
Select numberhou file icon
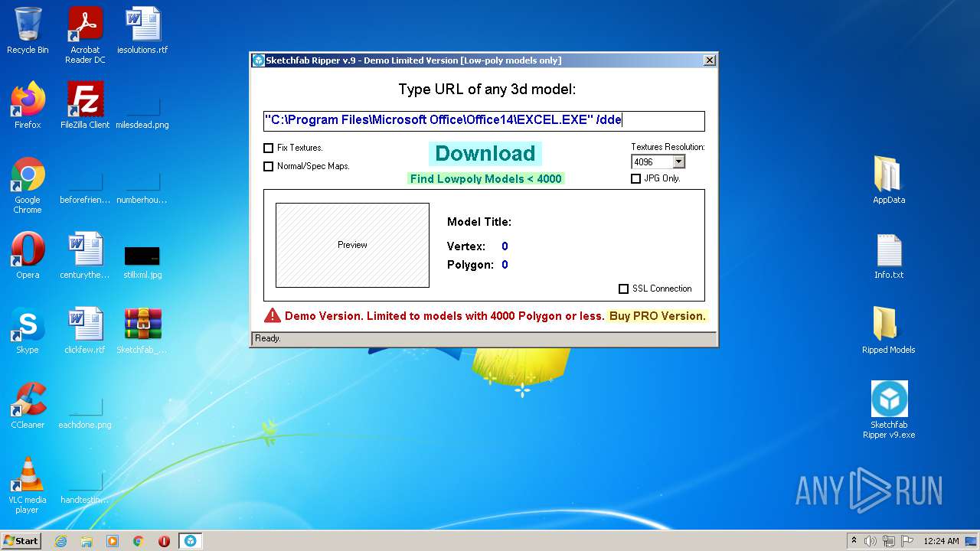click(142, 185)
